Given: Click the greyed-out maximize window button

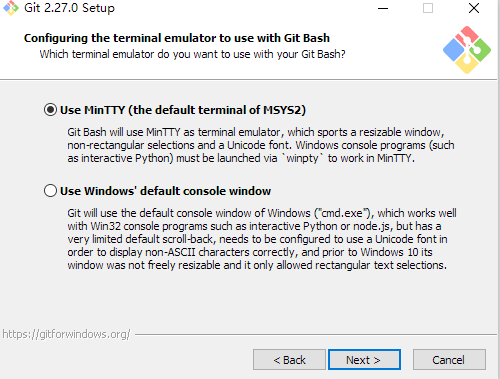Looking at the screenshot, I should pos(428,8).
